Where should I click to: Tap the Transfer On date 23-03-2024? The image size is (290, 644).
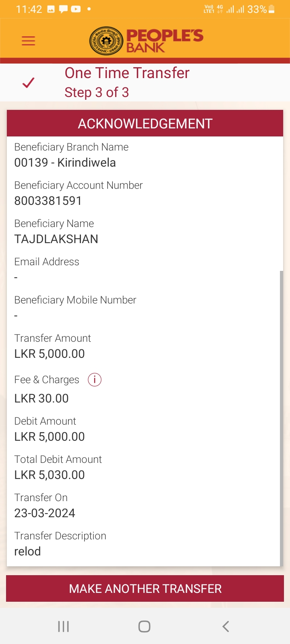(45, 513)
